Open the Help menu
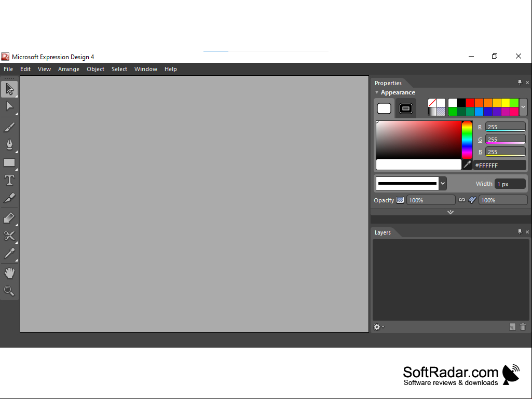This screenshot has width=532, height=399. coord(171,69)
